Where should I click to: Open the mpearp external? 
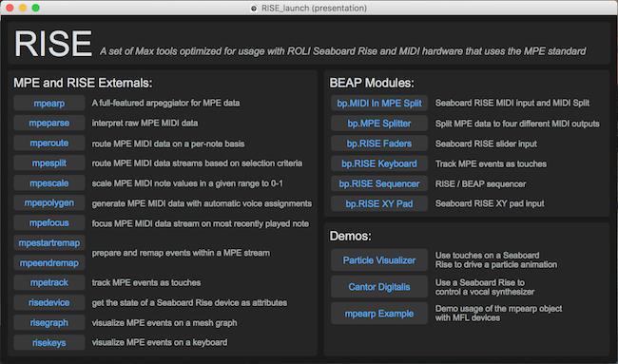(49, 104)
